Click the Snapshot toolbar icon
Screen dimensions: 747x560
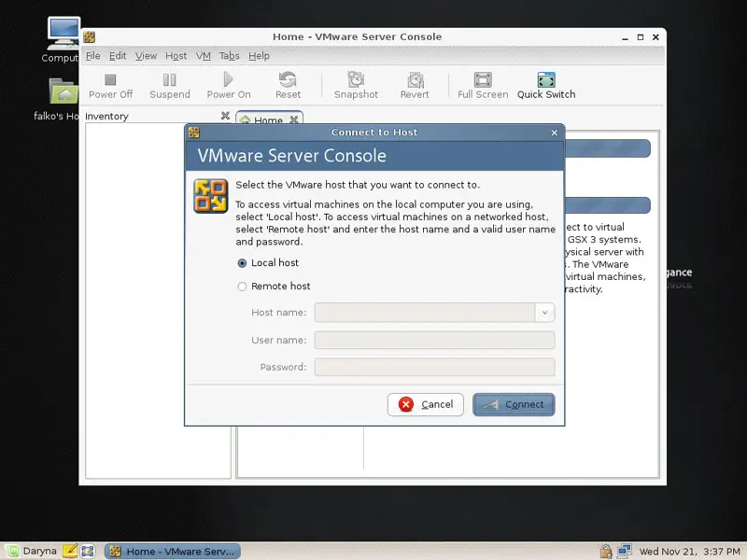pos(356,79)
